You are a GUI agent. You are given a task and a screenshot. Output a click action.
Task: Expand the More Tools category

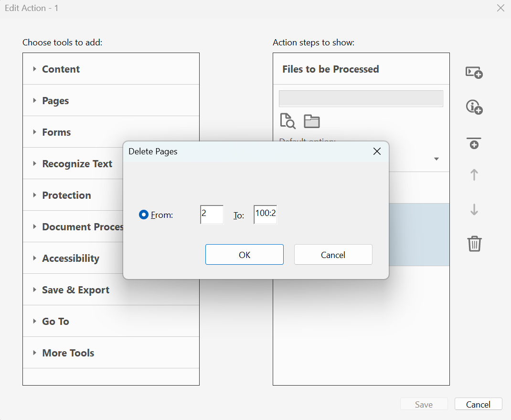click(68, 353)
